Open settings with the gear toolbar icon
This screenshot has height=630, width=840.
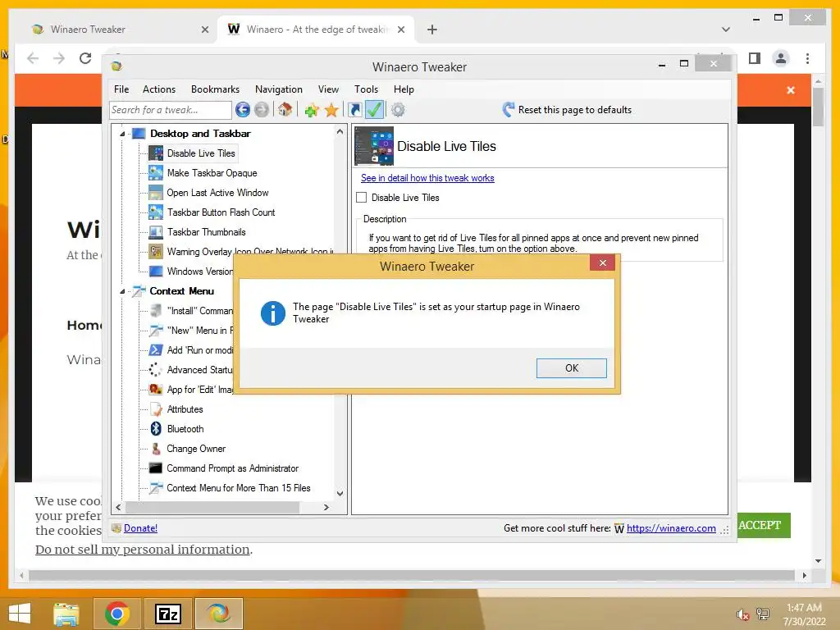[398, 110]
